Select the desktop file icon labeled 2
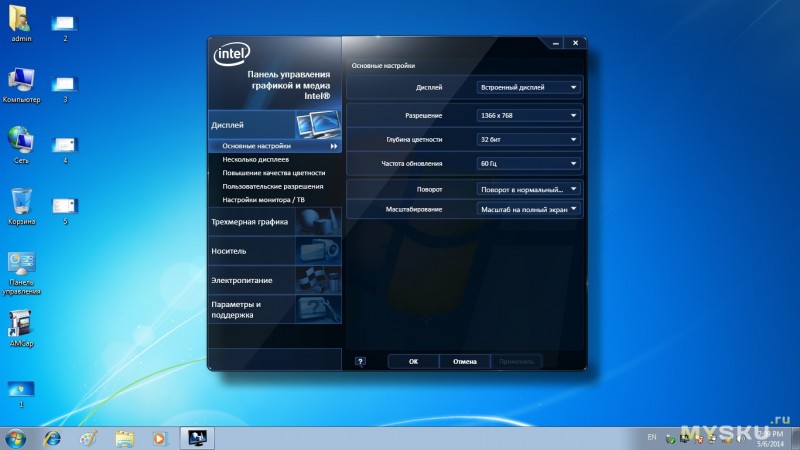Image resolution: width=800 pixels, height=450 pixels. click(x=65, y=28)
